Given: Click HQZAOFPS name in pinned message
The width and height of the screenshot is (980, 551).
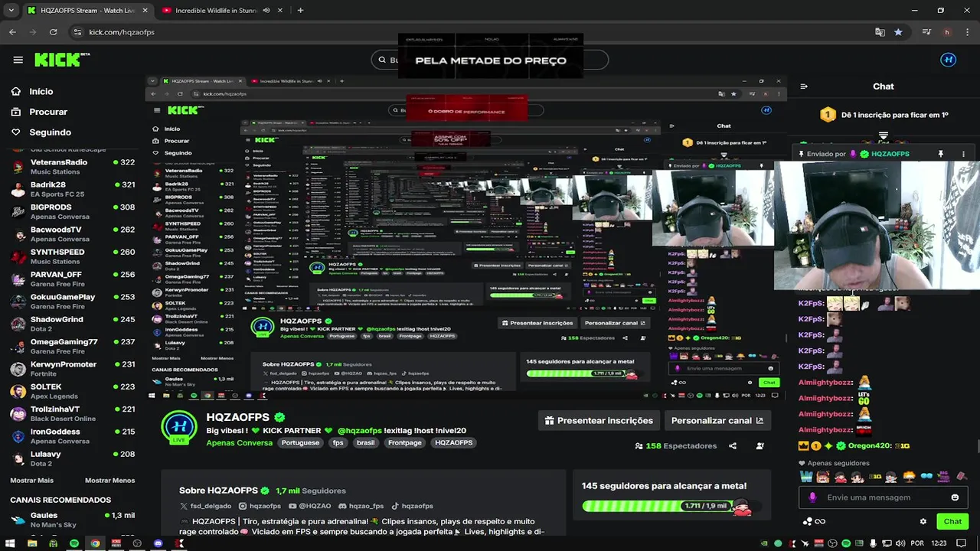Looking at the screenshot, I should [x=890, y=154].
